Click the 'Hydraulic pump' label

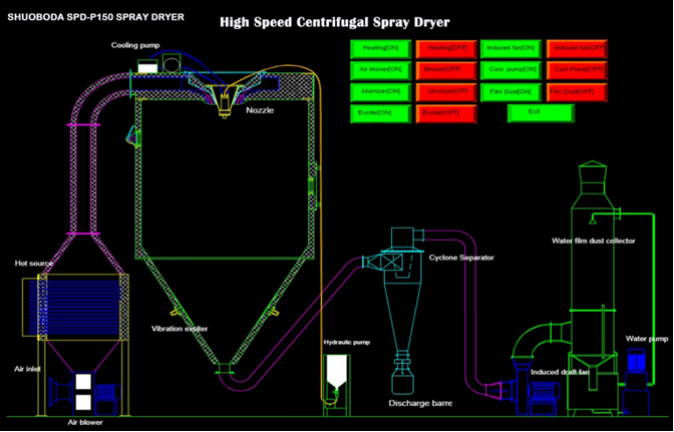(346, 343)
